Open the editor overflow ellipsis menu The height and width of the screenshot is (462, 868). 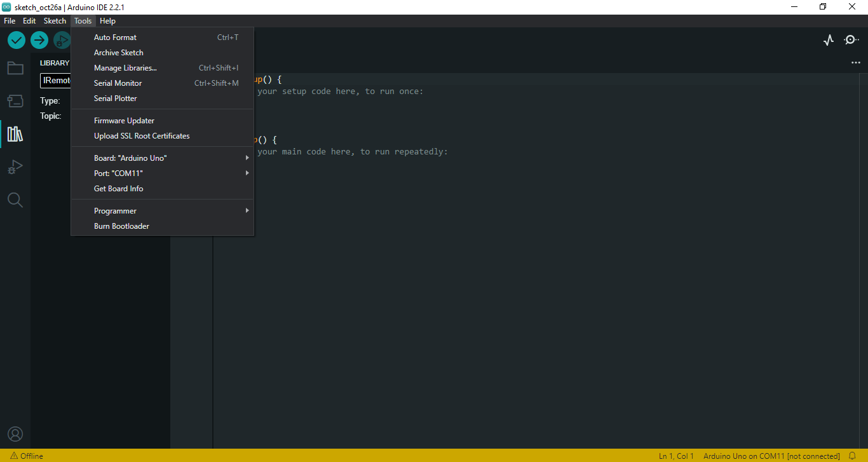coord(856,62)
